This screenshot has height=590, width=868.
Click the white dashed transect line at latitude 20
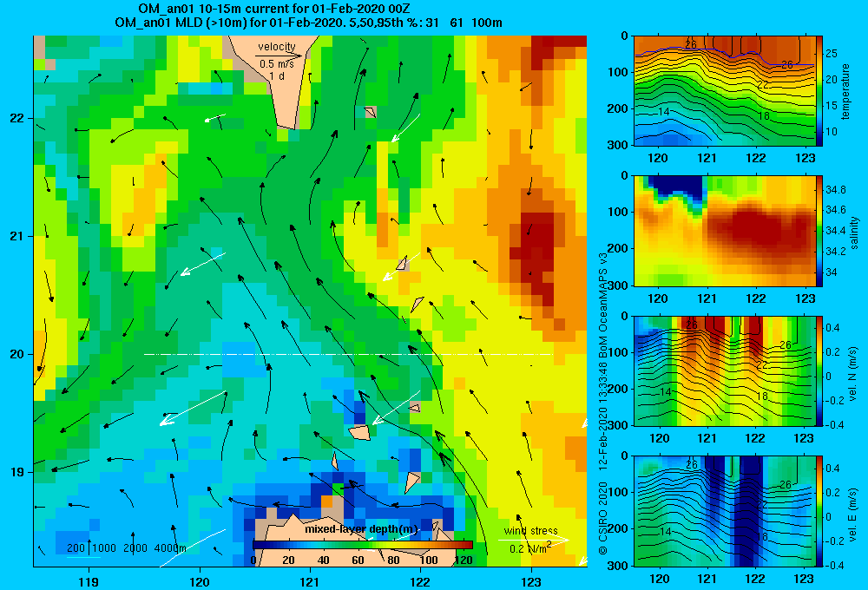(x=349, y=354)
